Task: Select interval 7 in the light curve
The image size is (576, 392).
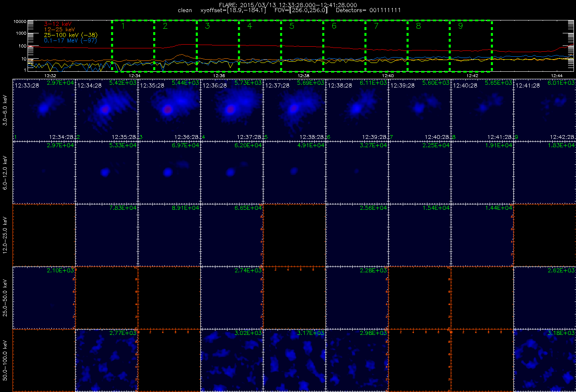Action: point(386,45)
